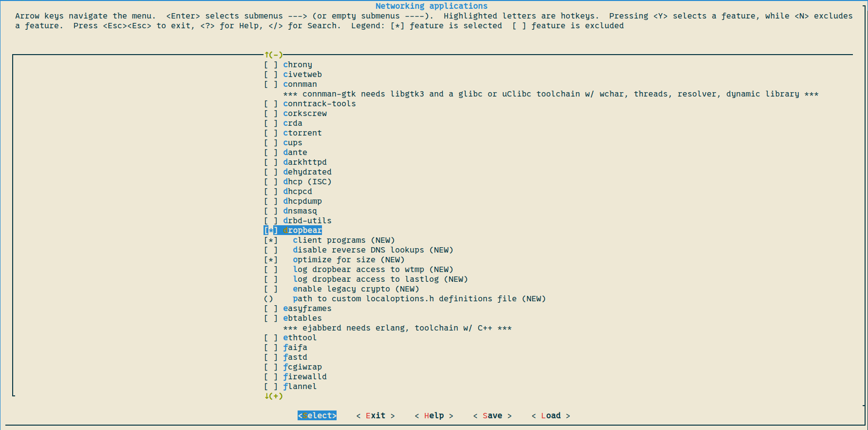868x430 pixels.
Task: Enable the legacy crypto checkbox
Action: [271, 289]
